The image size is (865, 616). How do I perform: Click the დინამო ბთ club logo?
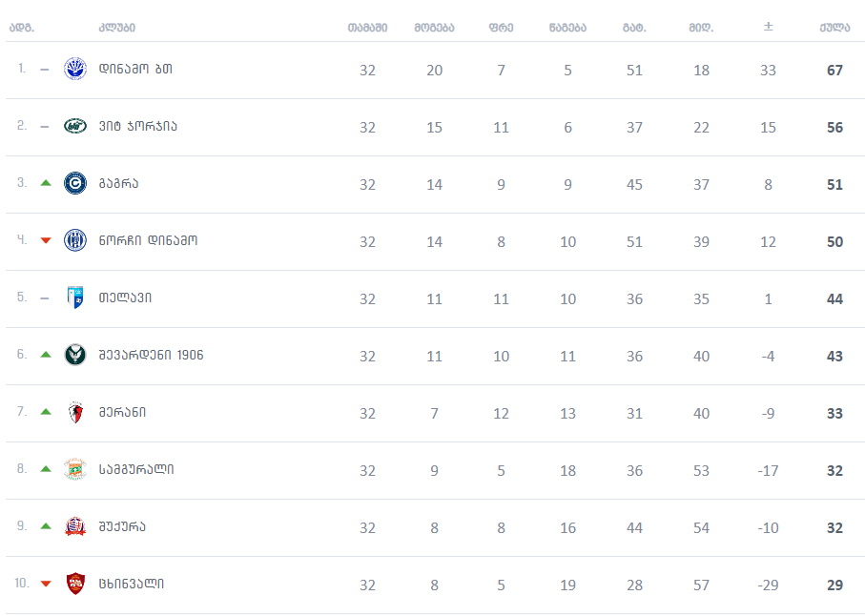[x=74, y=70]
